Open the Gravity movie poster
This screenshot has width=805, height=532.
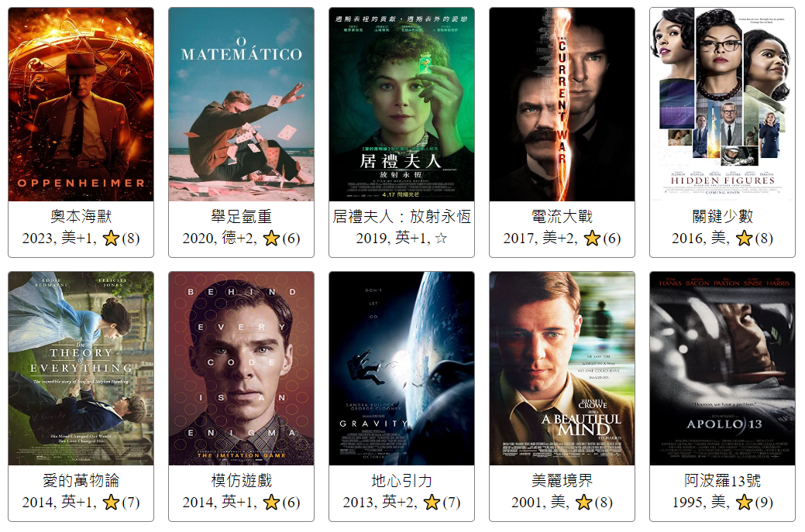pos(401,369)
